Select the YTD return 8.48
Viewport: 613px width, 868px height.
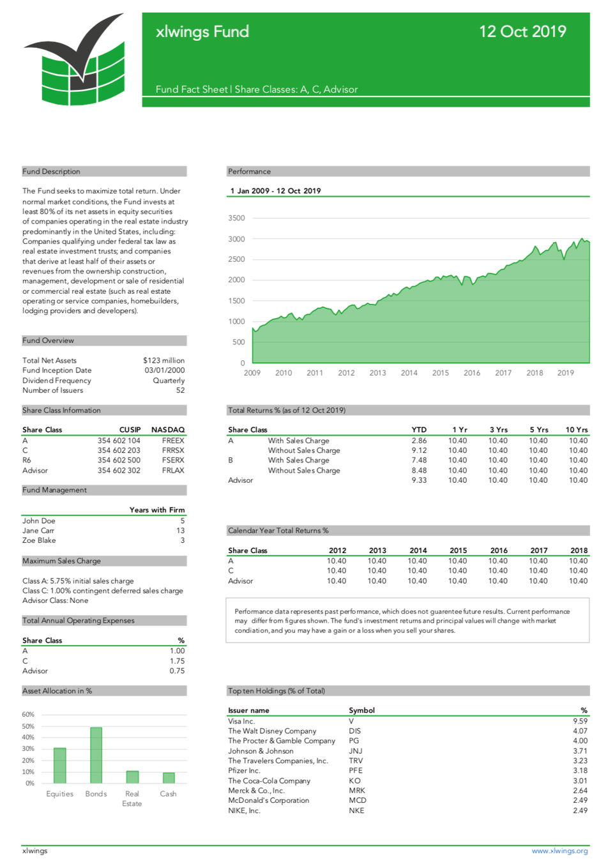coord(419,470)
